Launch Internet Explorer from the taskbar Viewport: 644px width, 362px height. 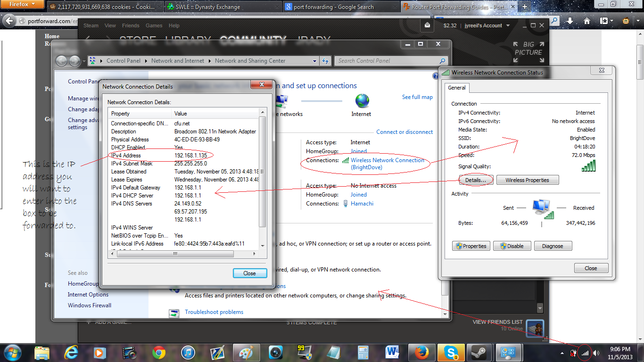pos(71,352)
